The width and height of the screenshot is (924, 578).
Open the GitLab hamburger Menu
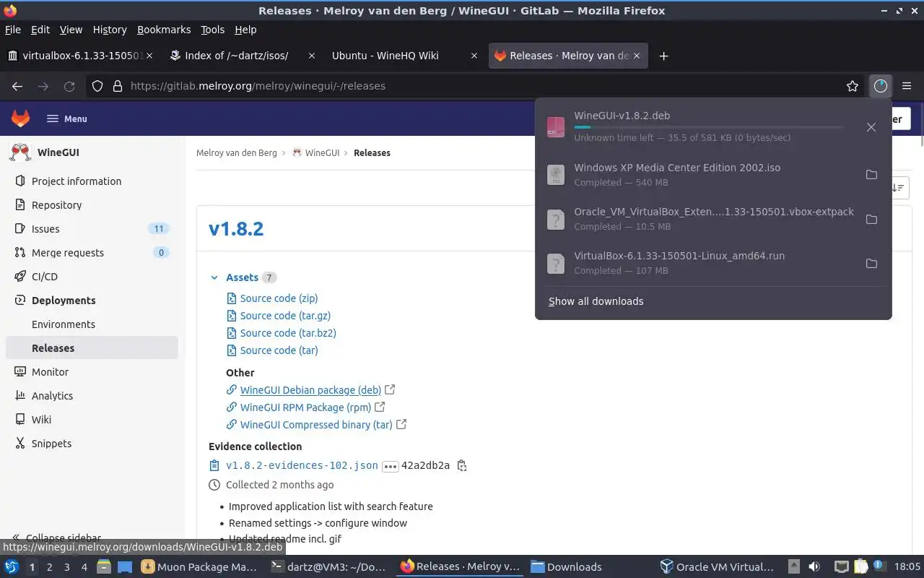coord(66,118)
